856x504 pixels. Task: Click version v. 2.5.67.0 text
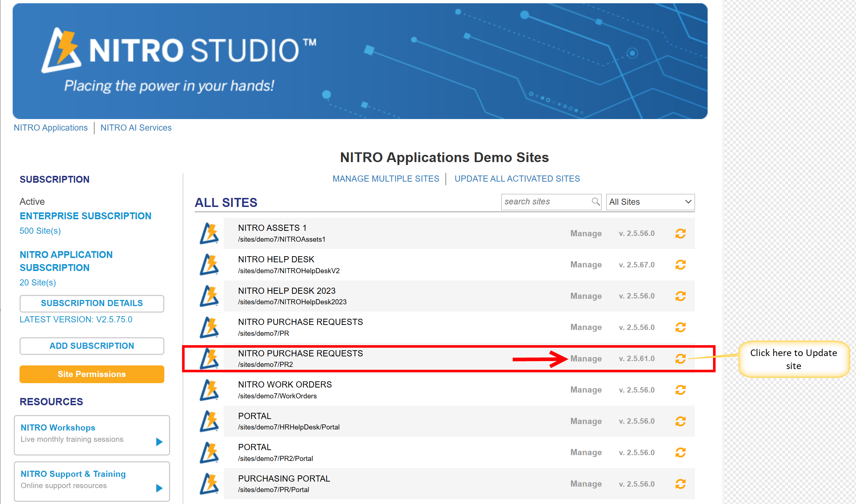coord(637,265)
